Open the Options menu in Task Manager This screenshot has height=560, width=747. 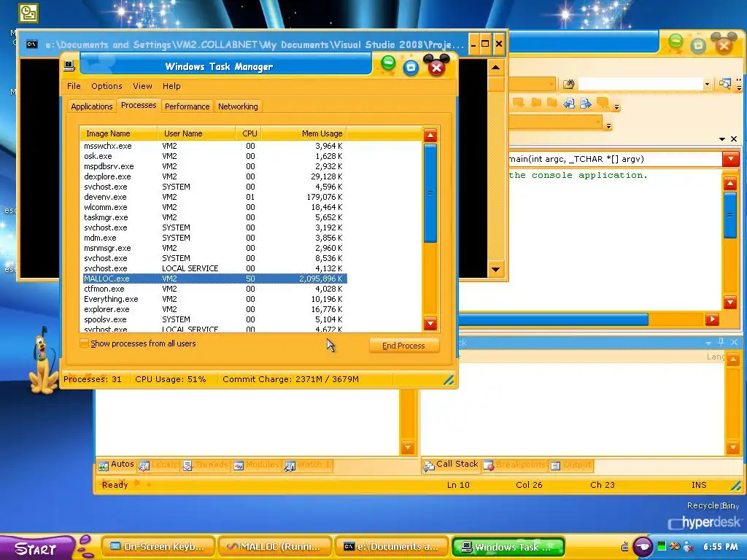click(107, 86)
